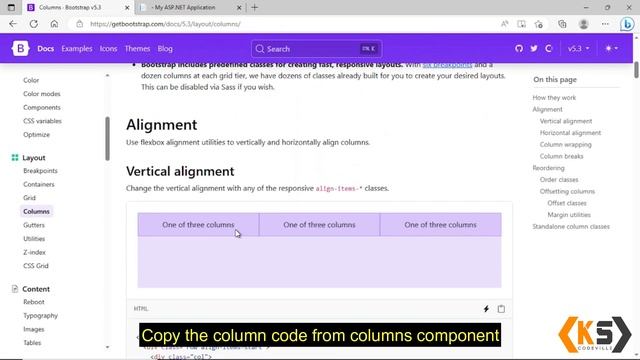640x360 pixels.
Task: Click the browser back arrow
Action: coord(13,24)
